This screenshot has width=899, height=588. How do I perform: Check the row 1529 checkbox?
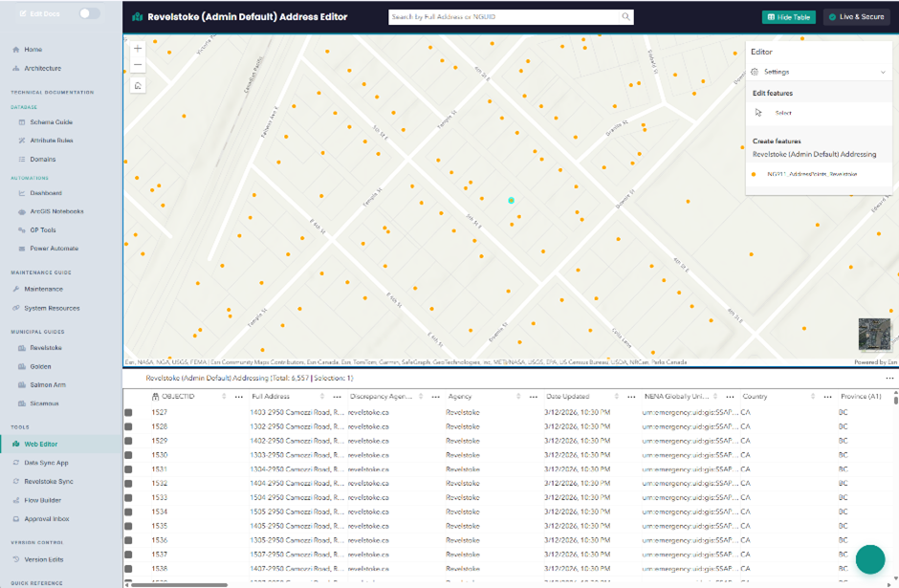128,441
